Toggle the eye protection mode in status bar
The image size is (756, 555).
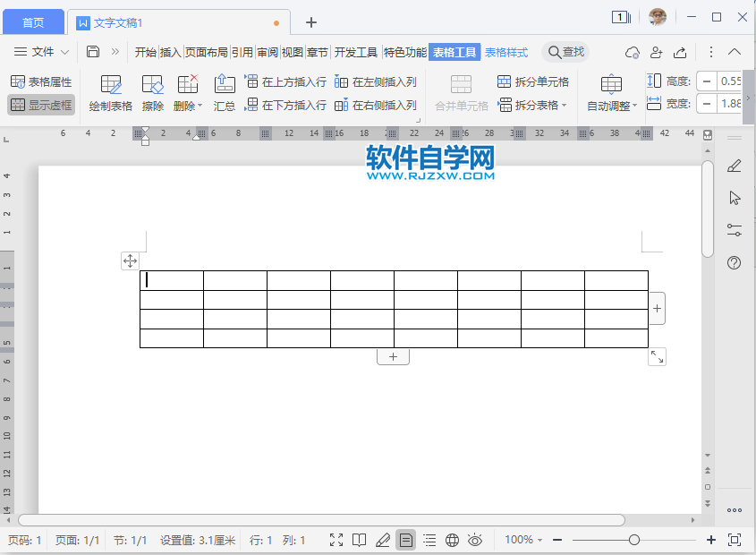point(476,540)
